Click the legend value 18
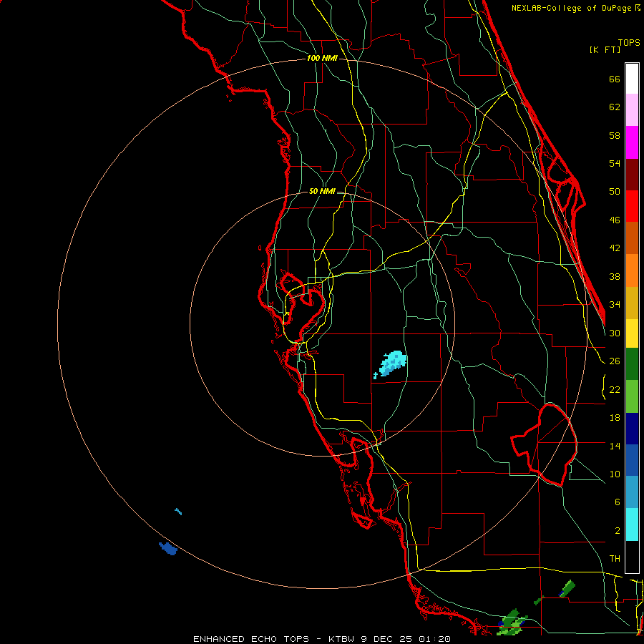 (x=615, y=418)
